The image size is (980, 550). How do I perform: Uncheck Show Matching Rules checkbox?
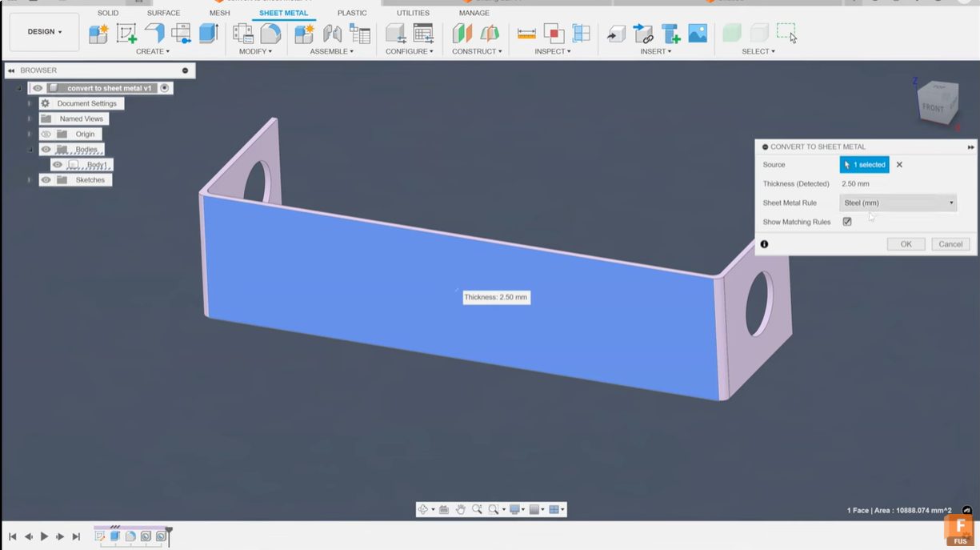coord(847,222)
